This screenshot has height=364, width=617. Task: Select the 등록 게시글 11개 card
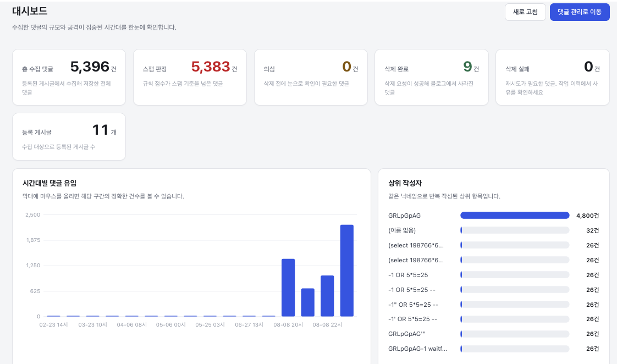tap(69, 136)
